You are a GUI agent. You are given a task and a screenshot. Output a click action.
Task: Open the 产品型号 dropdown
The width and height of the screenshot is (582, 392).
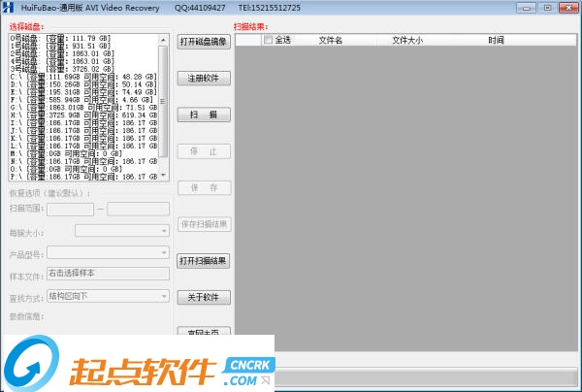(108, 252)
